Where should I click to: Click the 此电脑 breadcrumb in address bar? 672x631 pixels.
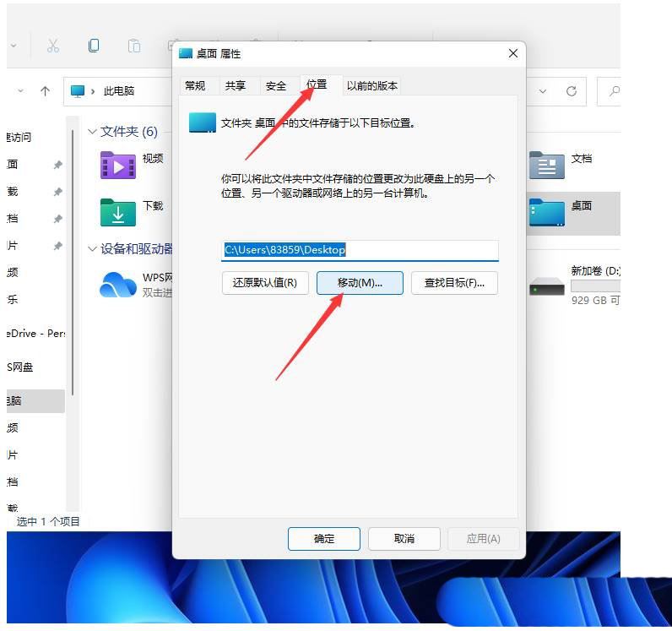coord(119,91)
